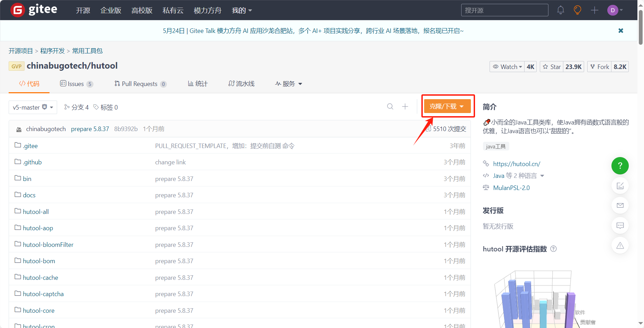Viewport: 644px width, 328px height.
Task: Open the prepare 5.8.37 latest commit message
Action: pyautogui.click(x=90, y=129)
